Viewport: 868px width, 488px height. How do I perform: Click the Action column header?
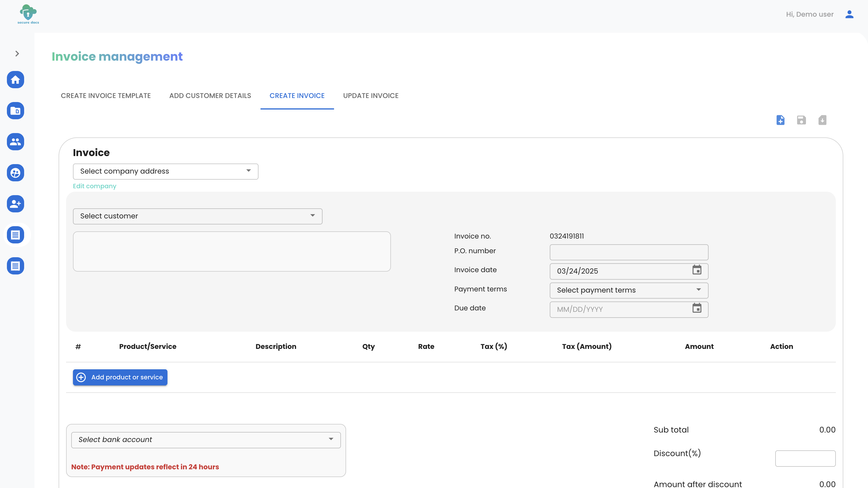pos(782,346)
